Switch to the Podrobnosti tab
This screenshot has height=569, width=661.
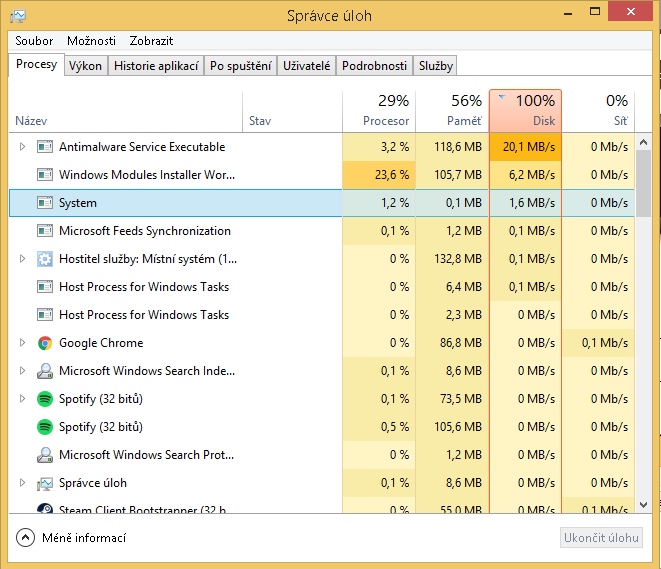pyautogui.click(x=374, y=66)
